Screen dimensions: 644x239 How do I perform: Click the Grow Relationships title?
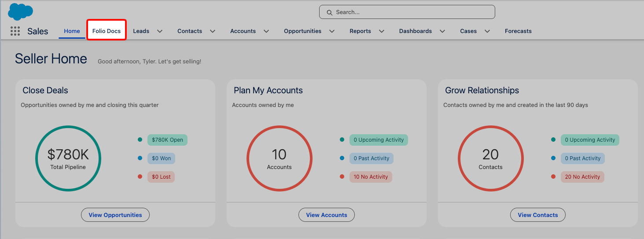click(x=482, y=90)
